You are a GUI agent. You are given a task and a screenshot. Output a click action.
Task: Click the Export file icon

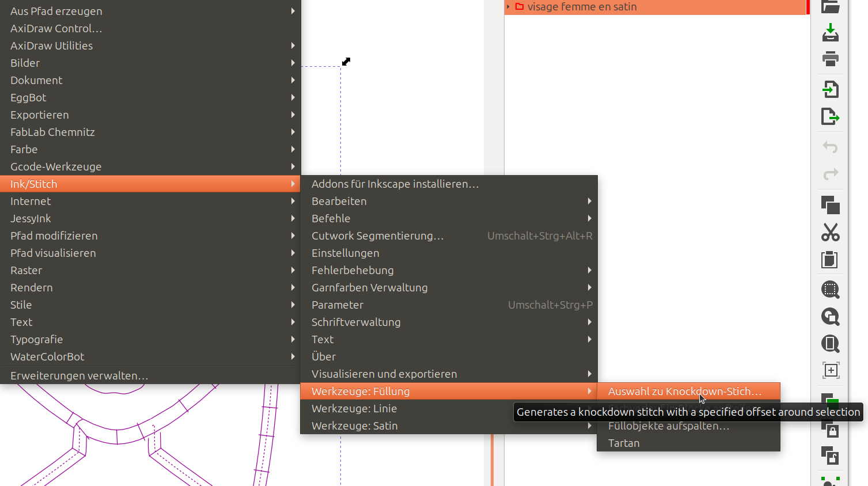(x=830, y=116)
